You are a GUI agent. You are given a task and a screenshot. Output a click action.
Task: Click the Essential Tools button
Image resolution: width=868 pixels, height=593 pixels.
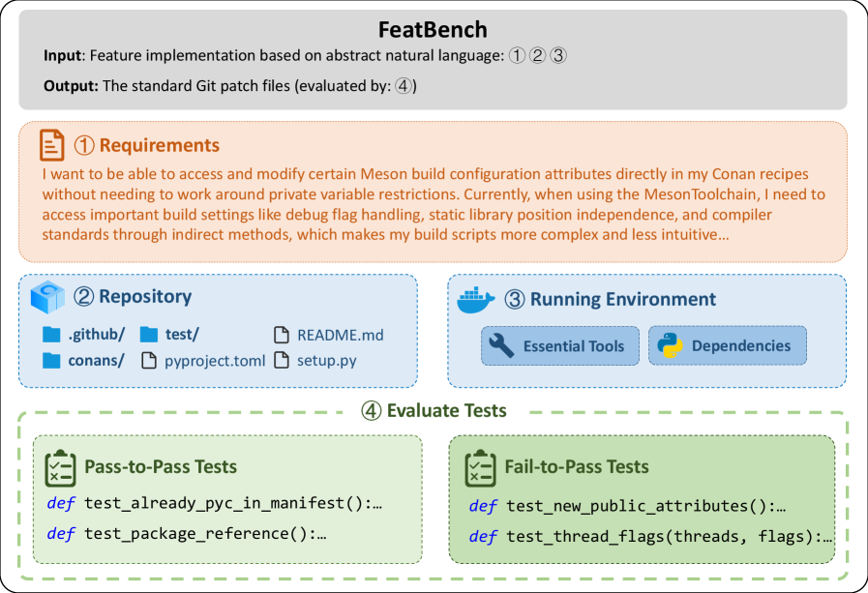(560, 346)
